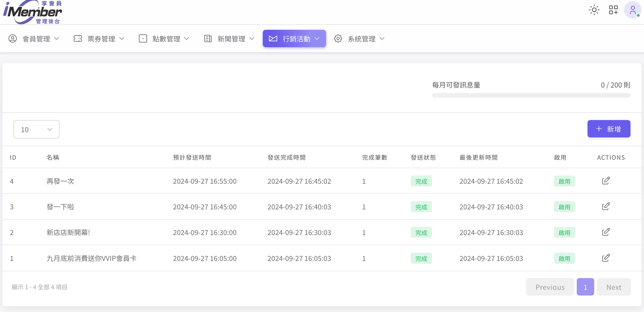Click the 啟用 toggle on 發一下啦 row
The image size is (644, 312).
565,207
